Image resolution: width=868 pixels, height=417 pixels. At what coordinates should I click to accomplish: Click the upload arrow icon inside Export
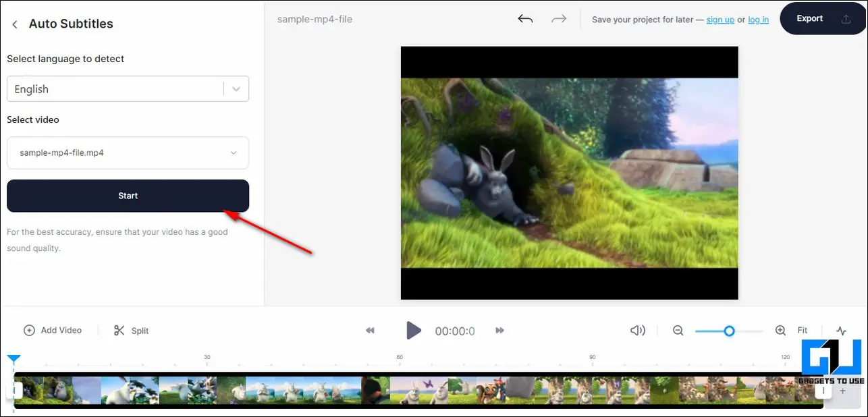(846, 19)
